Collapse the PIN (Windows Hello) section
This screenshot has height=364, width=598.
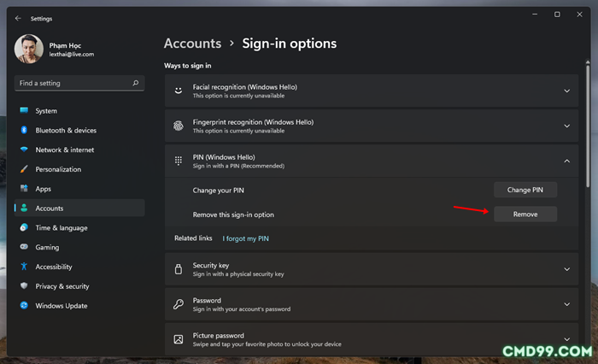click(x=566, y=161)
